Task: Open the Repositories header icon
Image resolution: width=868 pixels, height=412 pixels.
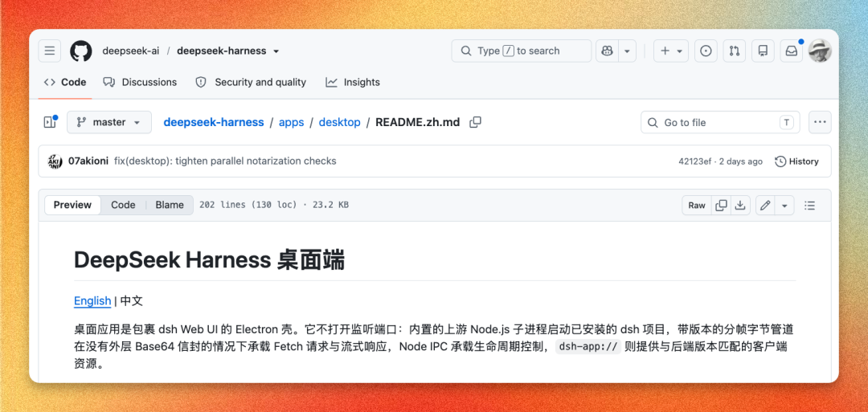Action: coord(763,51)
